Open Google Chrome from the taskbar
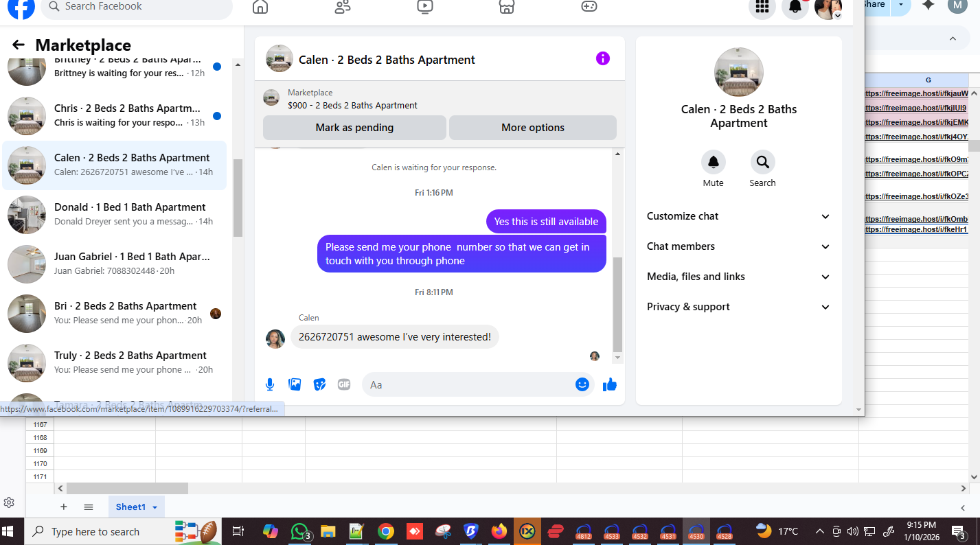Screen dimensions: 980x545 point(386,531)
